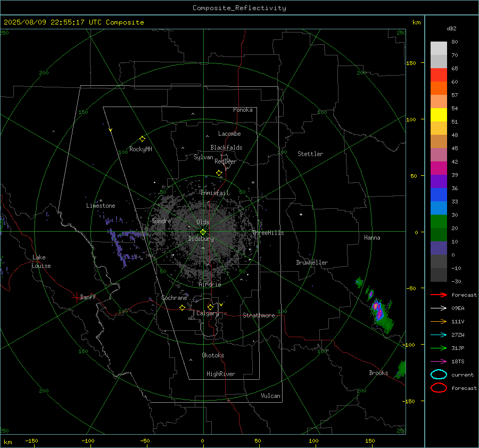Click the yellow diamond marker above Calgary

(x=210, y=307)
